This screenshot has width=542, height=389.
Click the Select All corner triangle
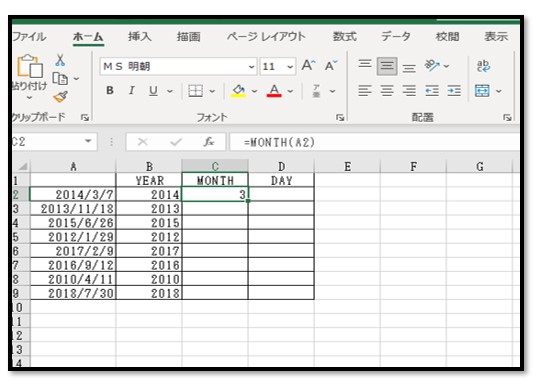coord(22,167)
